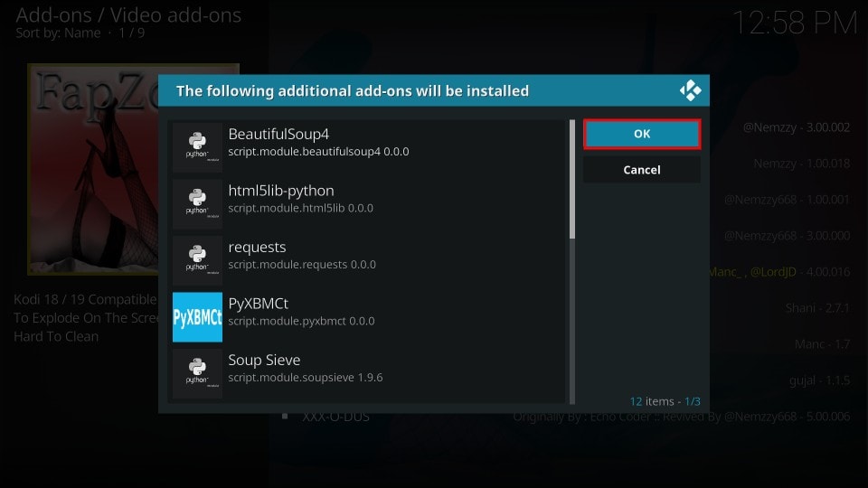868x488 pixels.
Task: Click script.module.soupsieve 1.9.6 text
Action: point(305,378)
